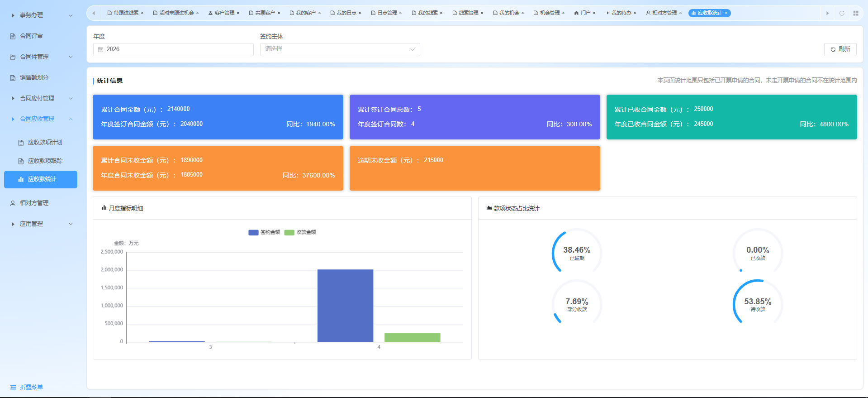
Task: Click the 应收款项计划 document icon
Action: (21, 143)
